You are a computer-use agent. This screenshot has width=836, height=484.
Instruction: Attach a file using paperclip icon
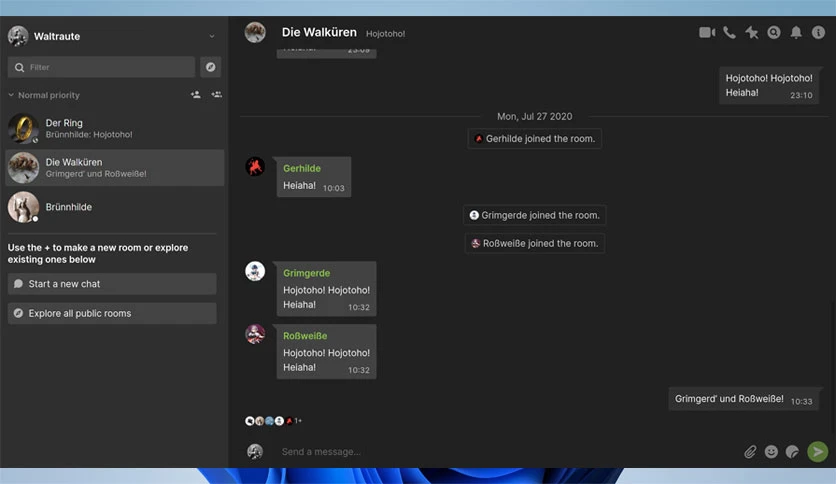point(750,452)
